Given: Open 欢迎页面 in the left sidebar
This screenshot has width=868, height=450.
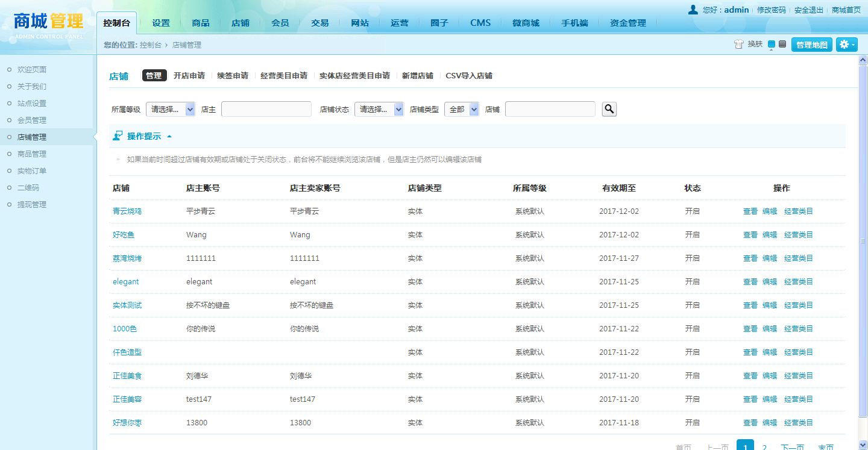Looking at the screenshot, I should click(32, 70).
